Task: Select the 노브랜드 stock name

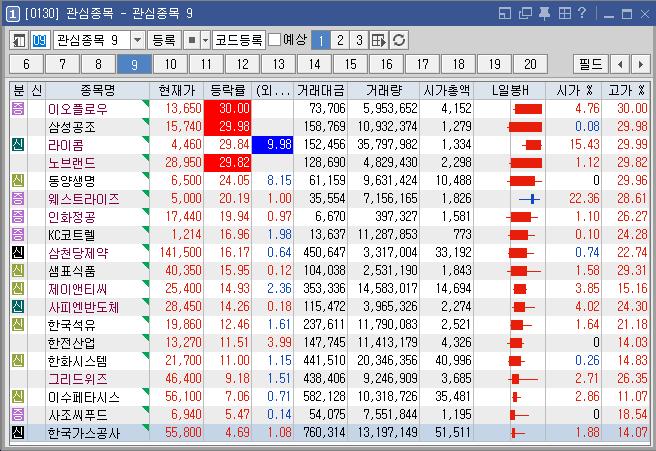Action: point(72,163)
